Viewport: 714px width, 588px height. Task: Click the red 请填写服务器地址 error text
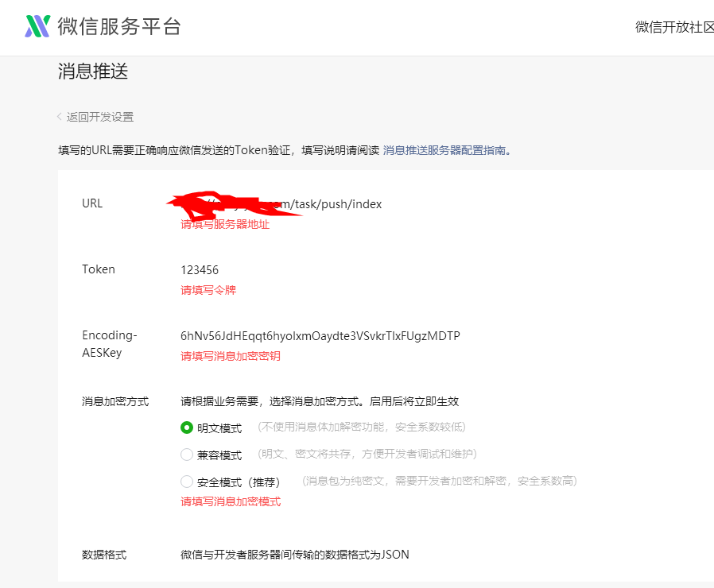(225, 224)
